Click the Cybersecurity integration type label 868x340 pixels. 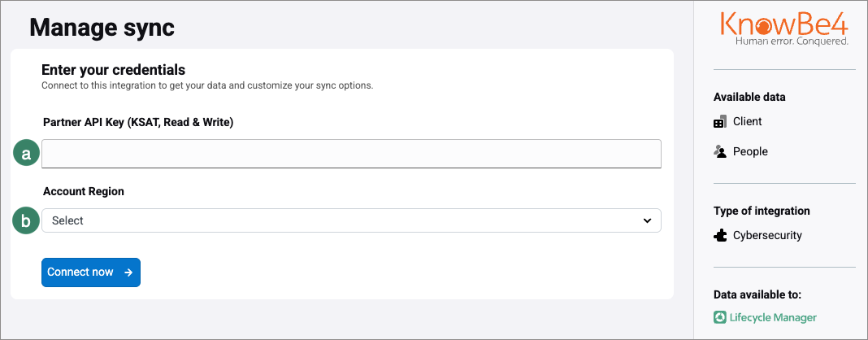point(767,236)
